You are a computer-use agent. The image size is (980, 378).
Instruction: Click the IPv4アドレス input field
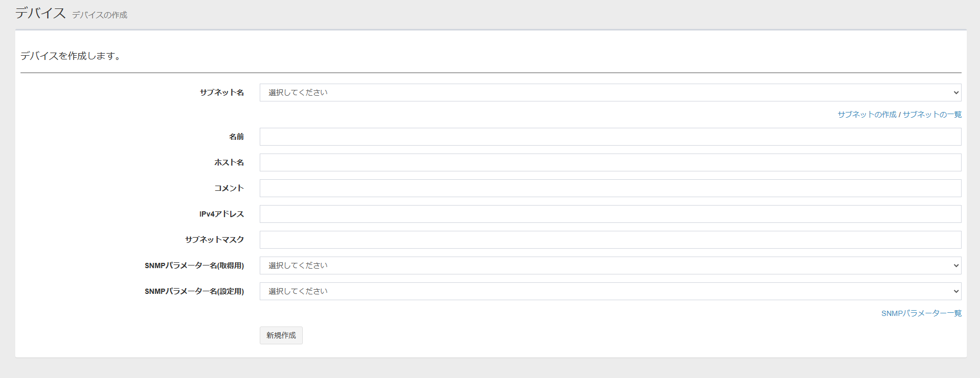610,214
